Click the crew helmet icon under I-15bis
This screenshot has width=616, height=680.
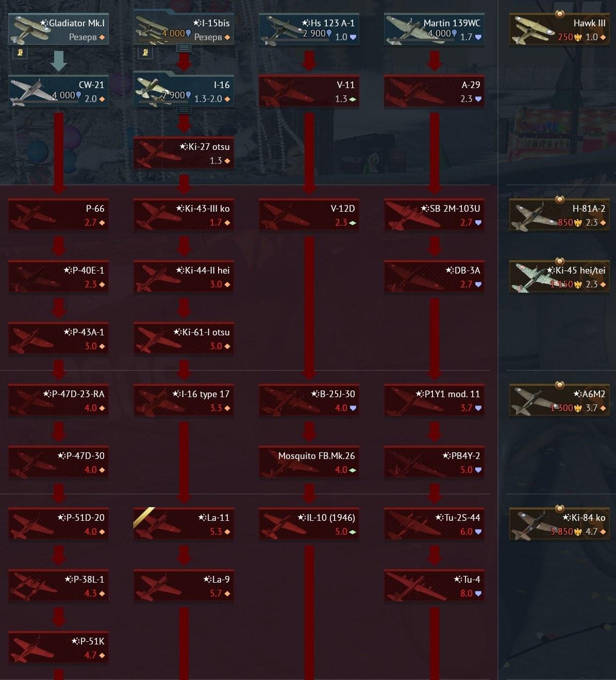click(145, 53)
